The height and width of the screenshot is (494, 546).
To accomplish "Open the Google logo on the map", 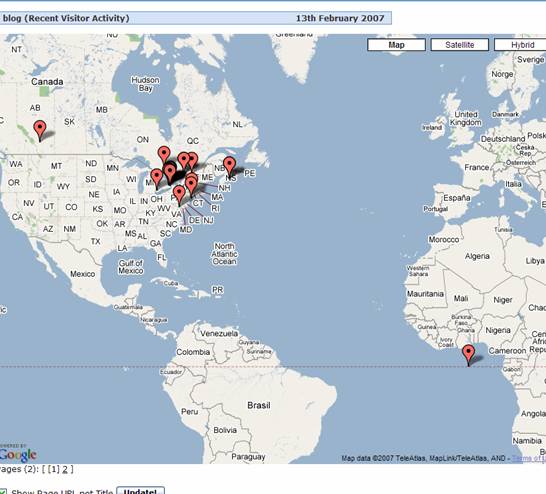I will [x=18, y=454].
